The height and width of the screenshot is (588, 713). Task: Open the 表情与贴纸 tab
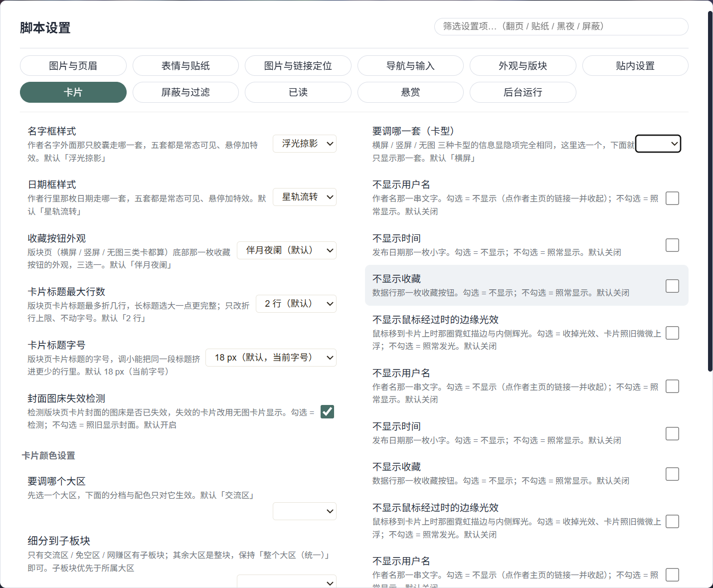[185, 66]
